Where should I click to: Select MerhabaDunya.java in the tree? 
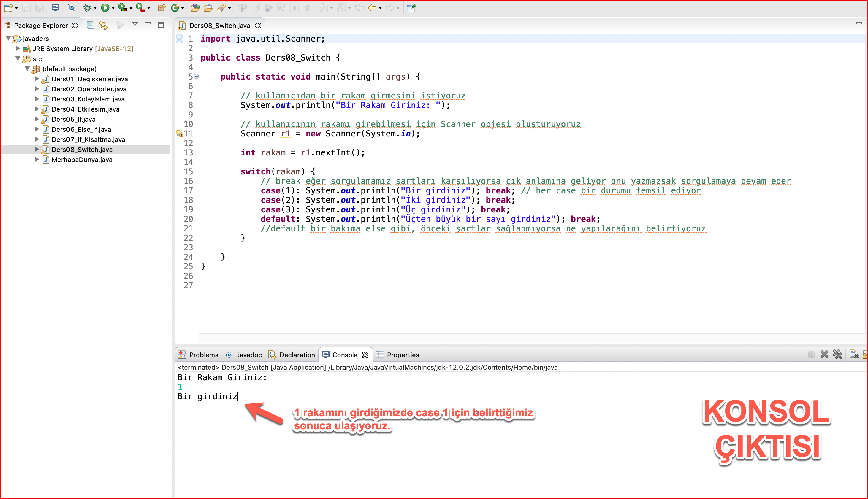point(82,160)
